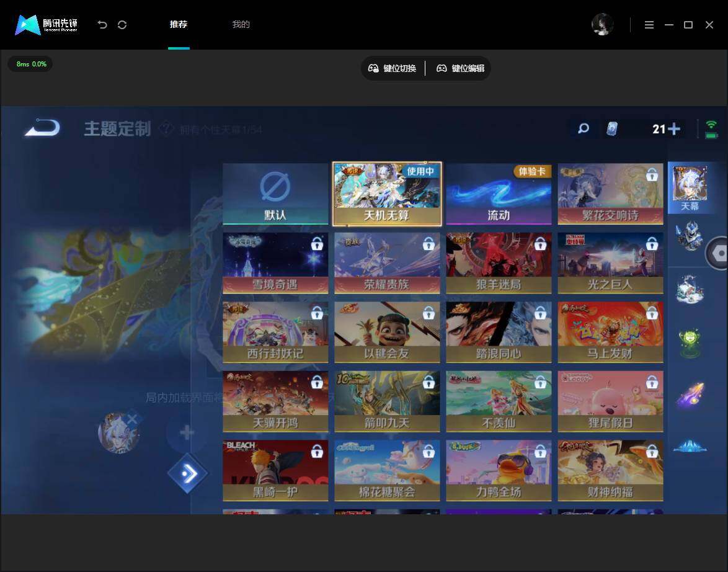
Task: Select the 箭叩九天 theme card
Action: coord(387,401)
